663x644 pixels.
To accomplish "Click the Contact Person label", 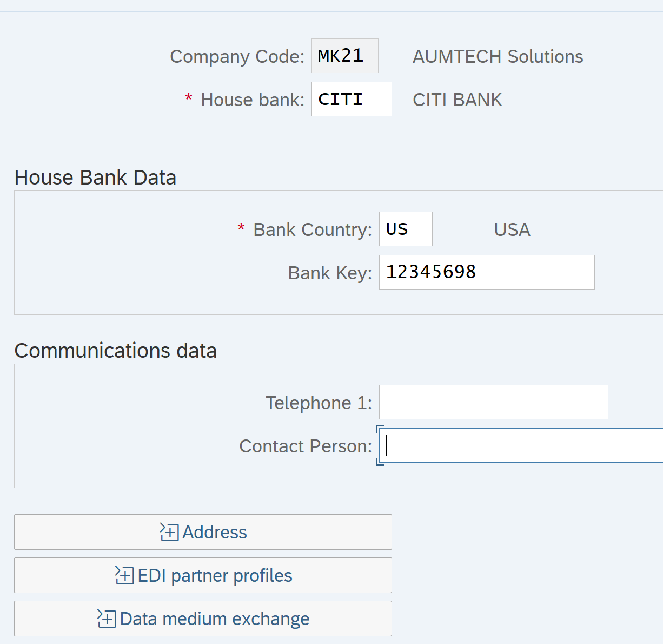I will tap(306, 446).
